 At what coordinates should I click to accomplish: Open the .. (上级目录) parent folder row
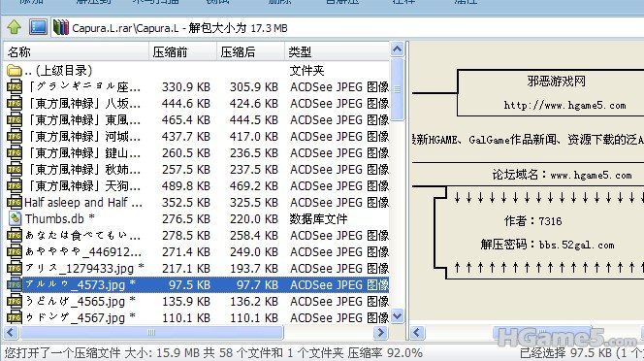(196, 70)
